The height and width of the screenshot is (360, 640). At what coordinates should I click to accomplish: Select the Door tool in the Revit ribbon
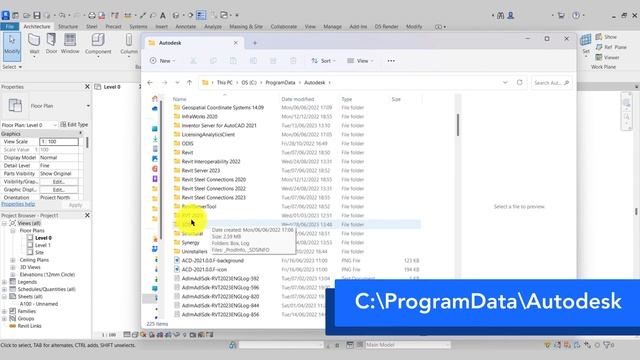(x=51, y=44)
